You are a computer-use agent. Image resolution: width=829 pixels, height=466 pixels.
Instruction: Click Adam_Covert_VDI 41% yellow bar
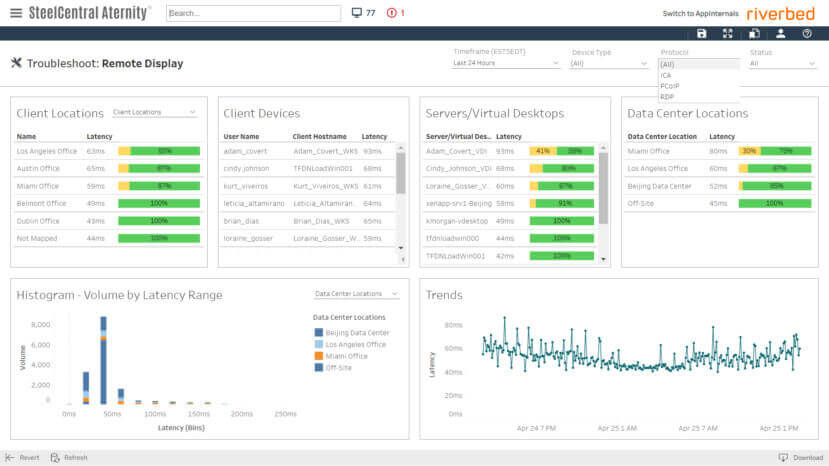(543, 151)
